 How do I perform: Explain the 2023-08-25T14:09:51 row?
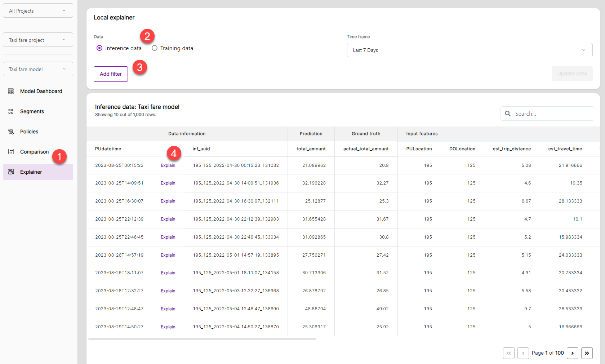(168, 183)
